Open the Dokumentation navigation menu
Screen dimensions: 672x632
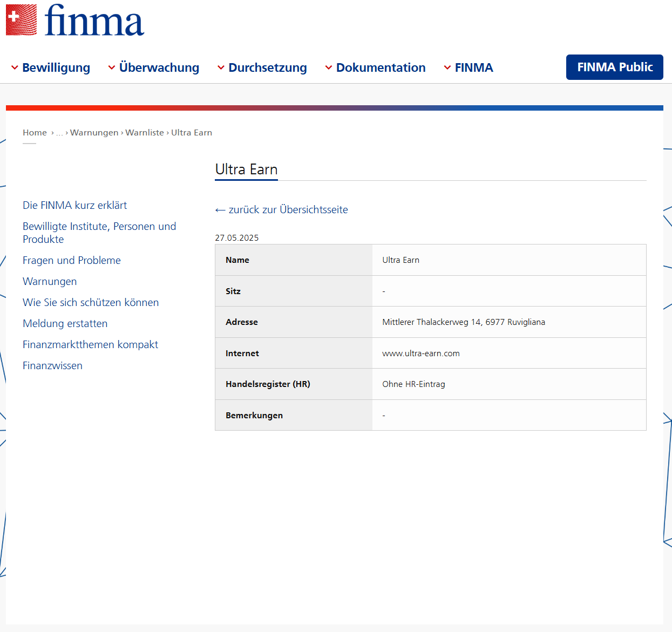pos(381,67)
